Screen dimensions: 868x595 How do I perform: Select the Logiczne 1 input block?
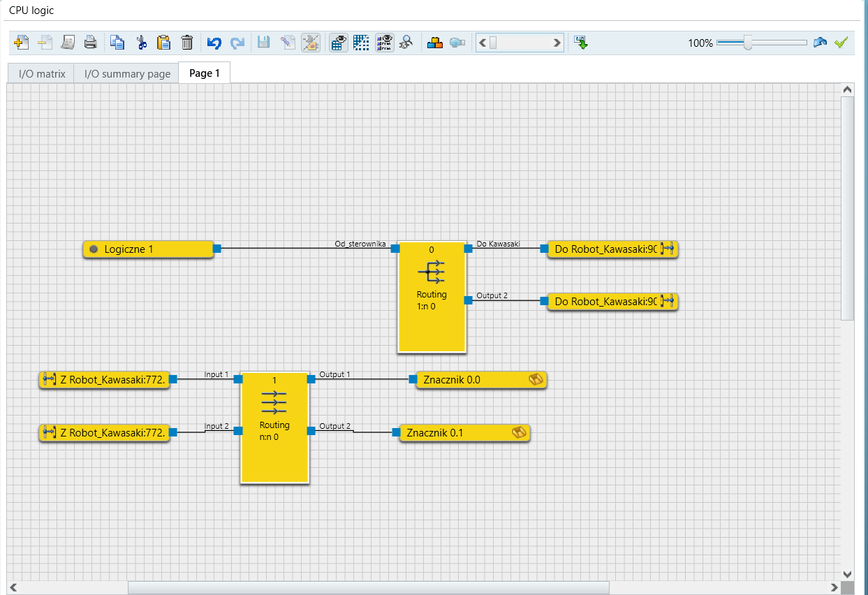tap(148, 249)
